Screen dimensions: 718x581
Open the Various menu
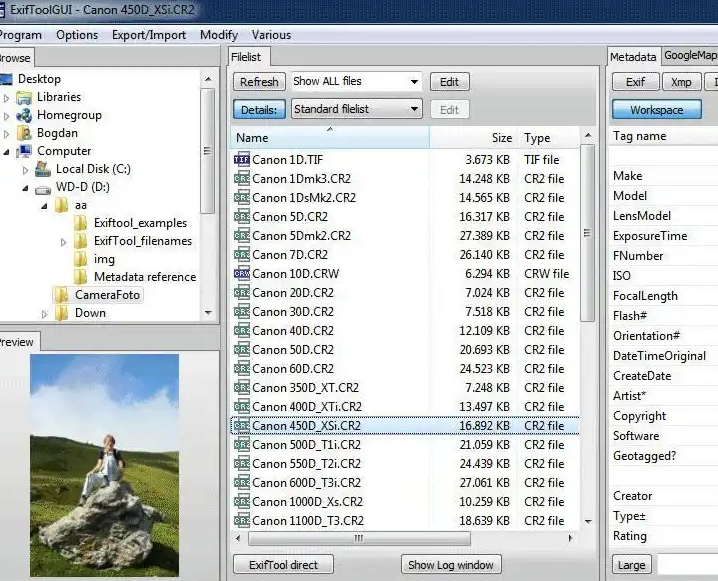click(271, 35)
